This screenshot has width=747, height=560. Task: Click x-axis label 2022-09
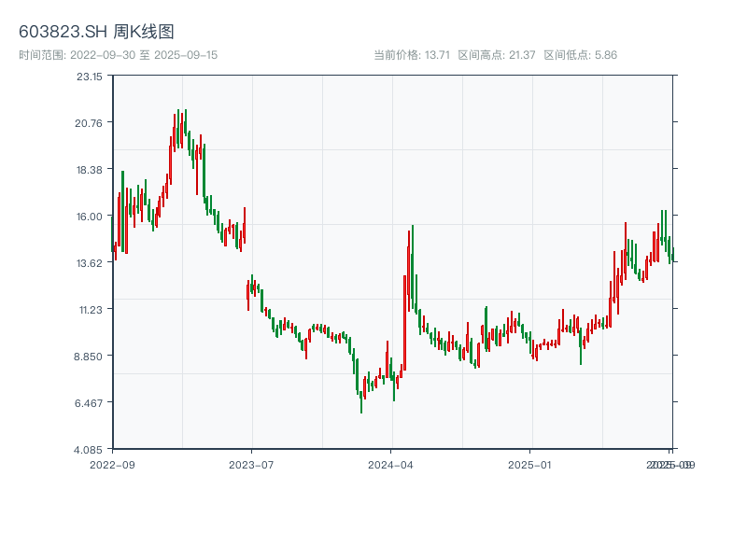pyautogui.click(x=112, y=465)
